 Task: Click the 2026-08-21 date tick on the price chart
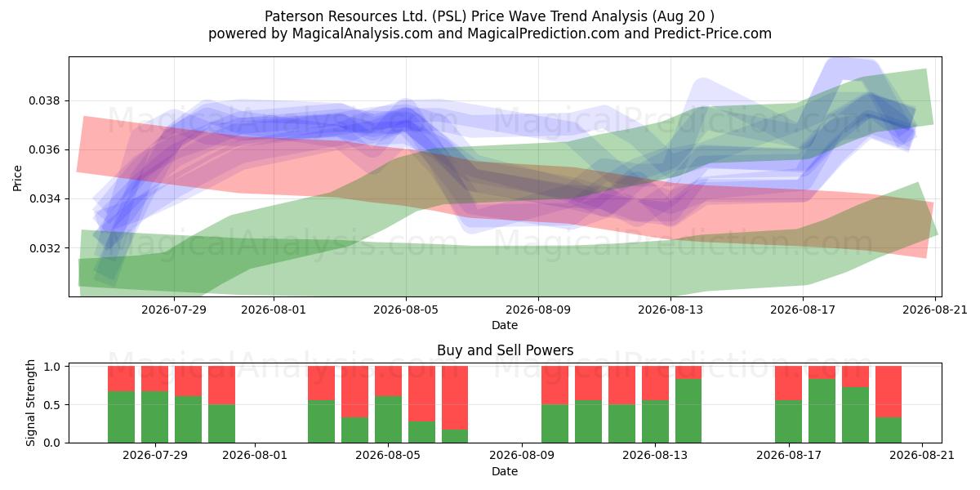tap(935, 310)
